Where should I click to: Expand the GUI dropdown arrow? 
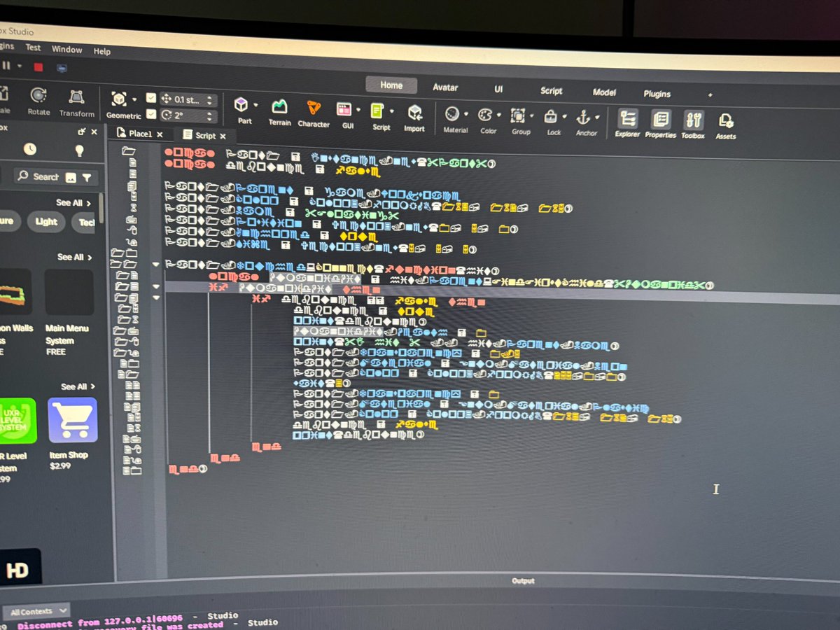(x=358, y=110)
